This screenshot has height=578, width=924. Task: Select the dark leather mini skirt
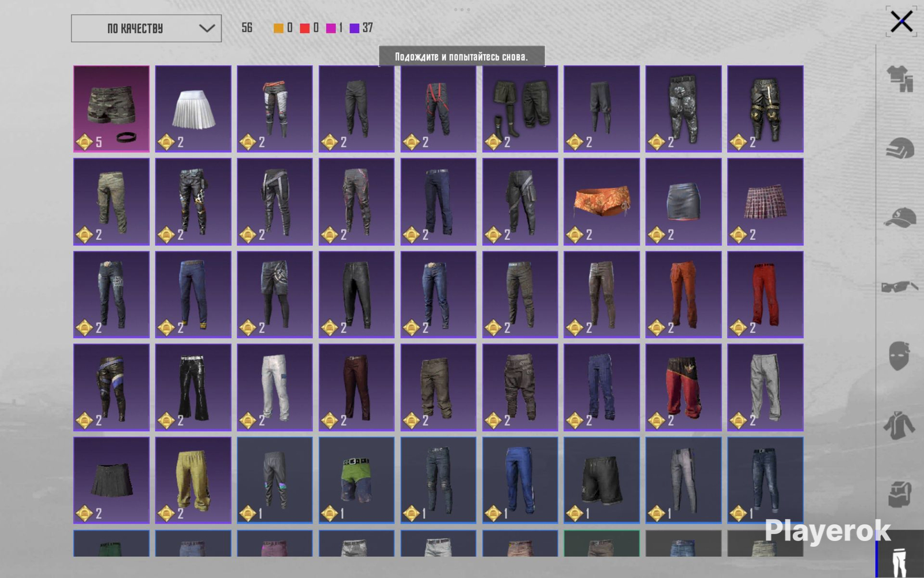point(684,202)
